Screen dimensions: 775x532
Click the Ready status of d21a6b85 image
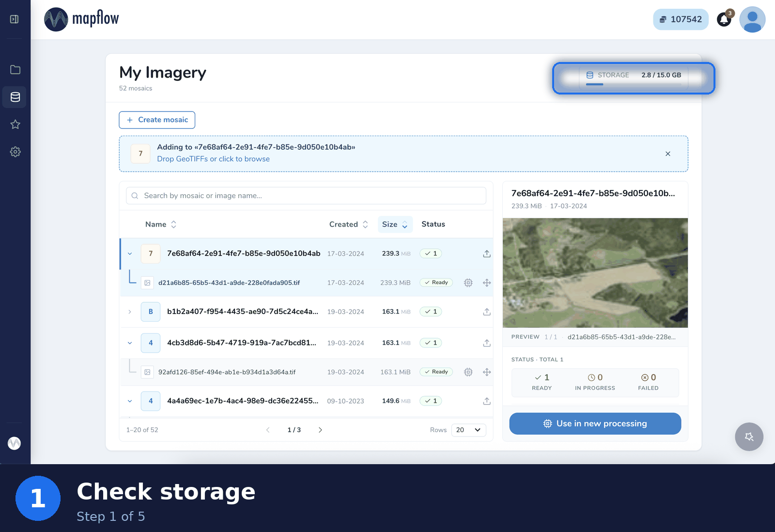[436, 282]
